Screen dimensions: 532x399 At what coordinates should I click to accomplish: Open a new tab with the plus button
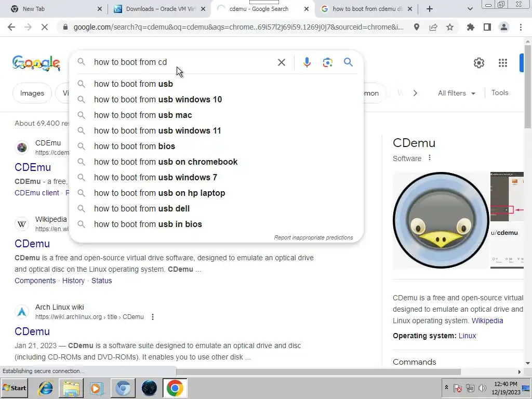pyautogui.click(x=430, y=9)
